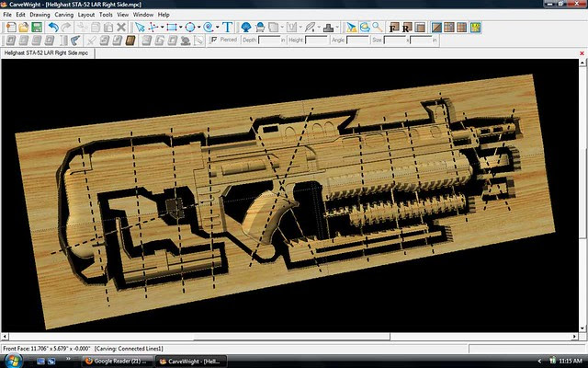The image size is (588, 368).
Task: Click the Height input field
Action: pyautogui.click(x=316, y=40)
